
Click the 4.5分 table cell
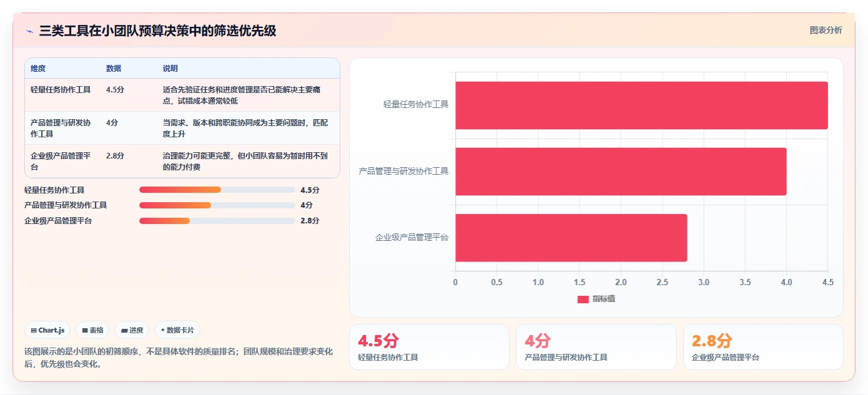(115, 90)
